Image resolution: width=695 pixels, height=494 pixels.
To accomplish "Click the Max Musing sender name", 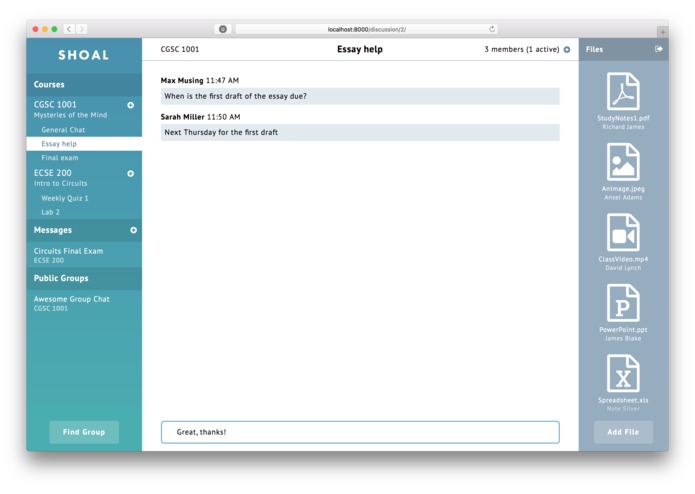I will pos(182,80).
